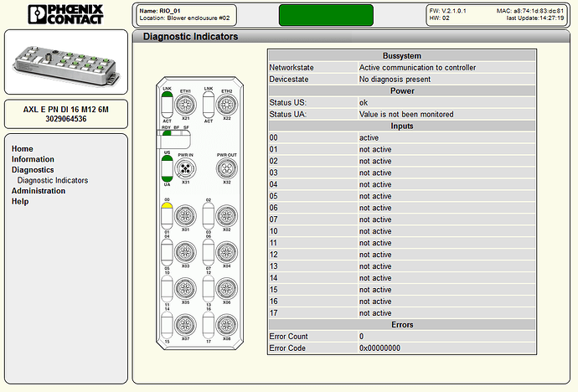
Task: Open the Help page
Action: pyautogui.click(x=20, y=202)
